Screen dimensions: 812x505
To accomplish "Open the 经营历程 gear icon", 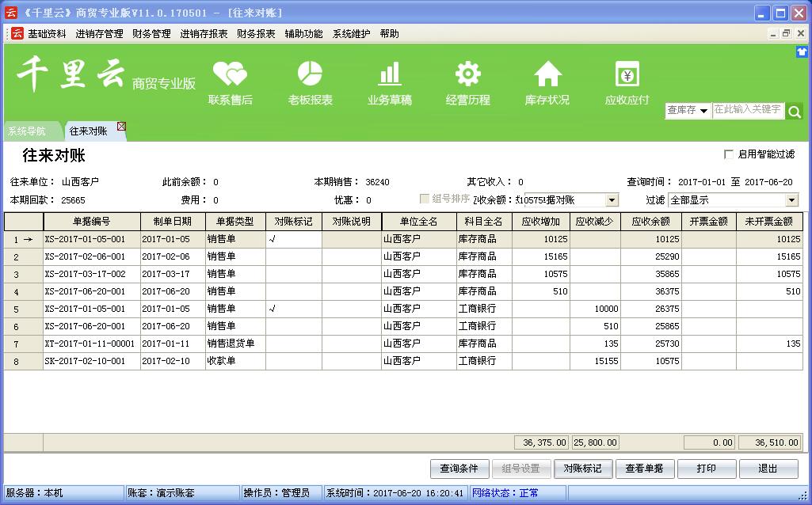I will tap(467, 75).
